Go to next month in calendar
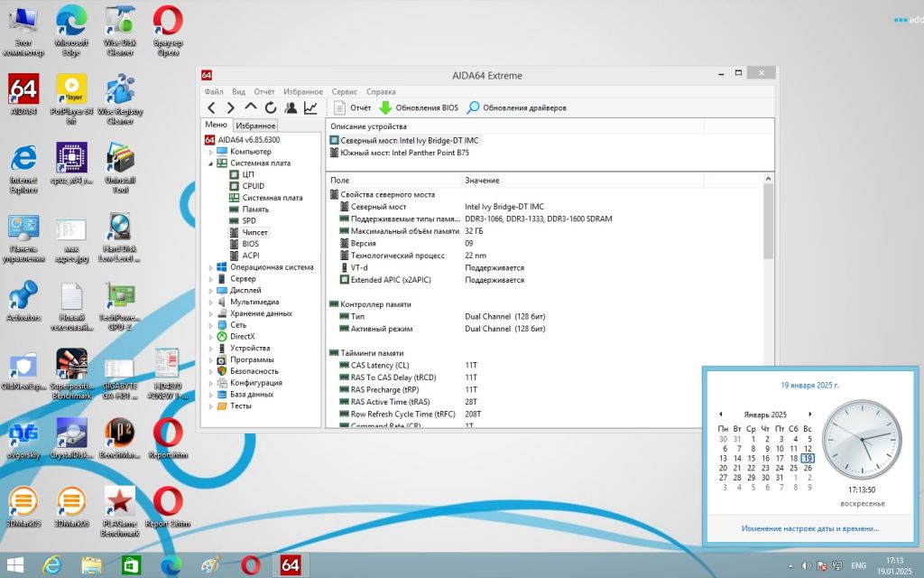Image resolution: width=924 pixels, height=578 pixels. [810, 414]
